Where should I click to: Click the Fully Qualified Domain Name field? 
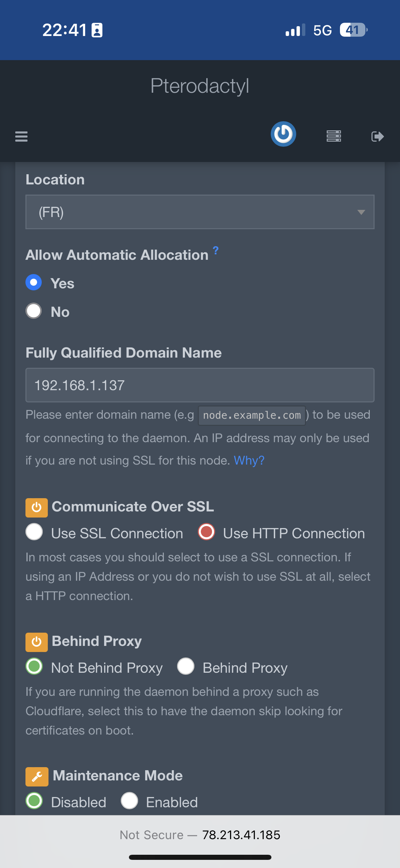pyautogui.click(x=200, y=385)
